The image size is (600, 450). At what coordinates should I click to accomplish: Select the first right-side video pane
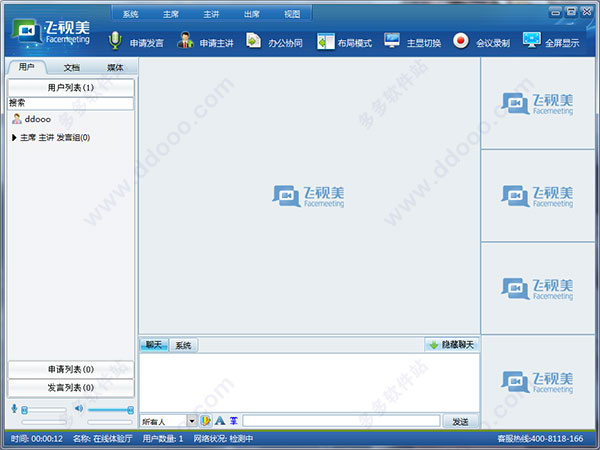click(538, 103)
